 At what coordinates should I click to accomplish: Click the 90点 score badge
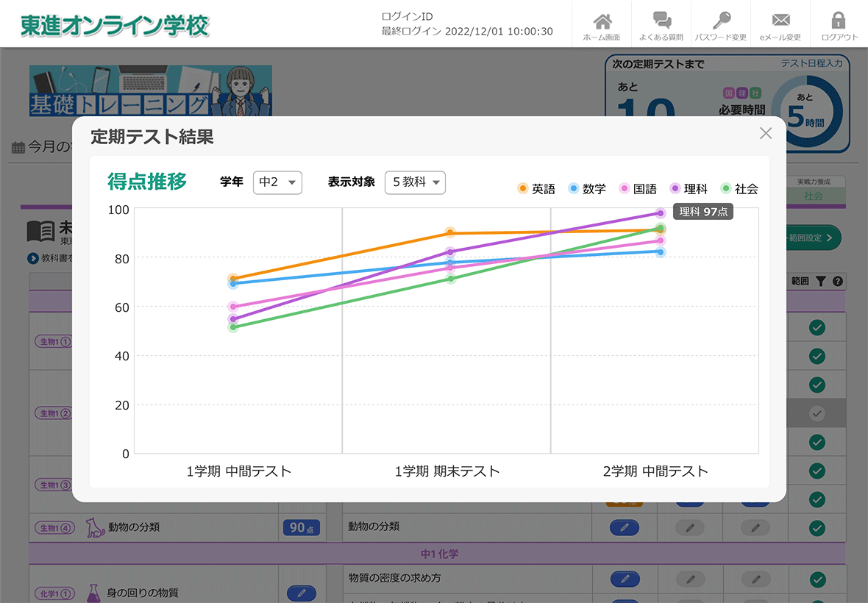(301, 528)
